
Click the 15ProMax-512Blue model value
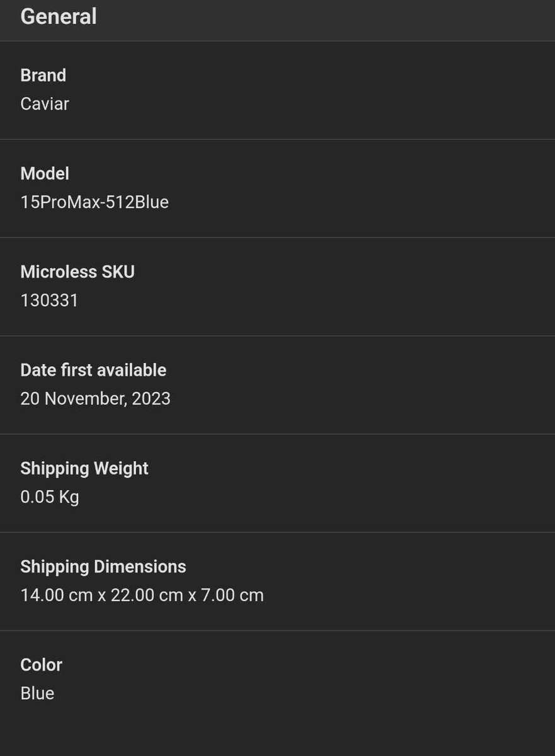[94, 202]
